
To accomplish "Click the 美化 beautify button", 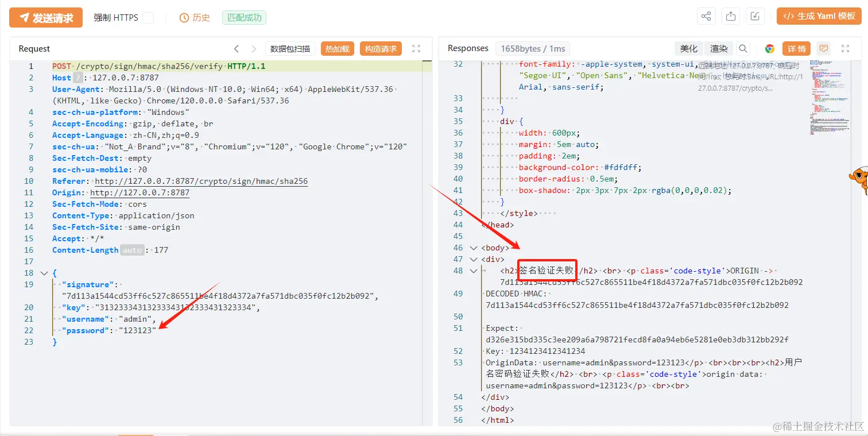I will [689, 49].
